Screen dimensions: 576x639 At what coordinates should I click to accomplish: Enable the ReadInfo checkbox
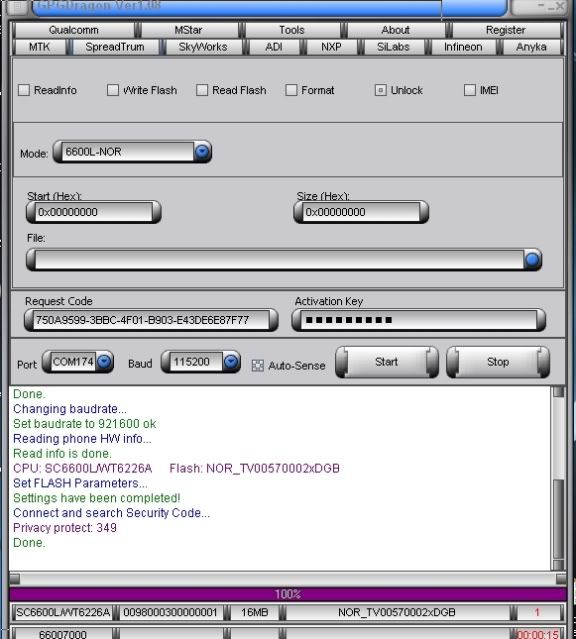pyautogui.click(x=24, y=90)
